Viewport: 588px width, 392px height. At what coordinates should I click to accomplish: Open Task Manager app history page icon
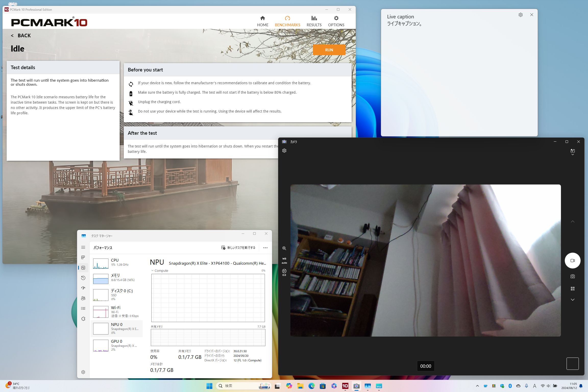coord(83,278)
